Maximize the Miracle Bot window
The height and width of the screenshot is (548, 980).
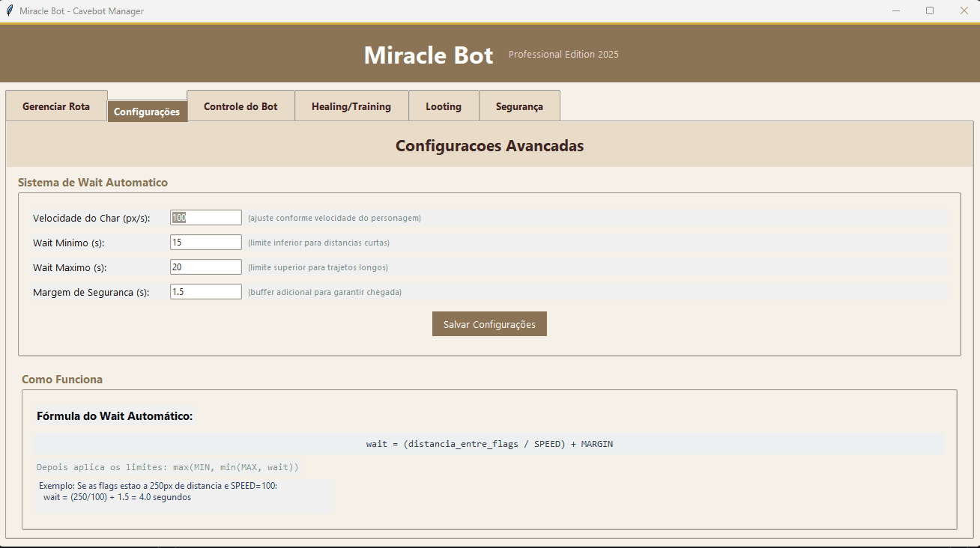tap(931, 10)
